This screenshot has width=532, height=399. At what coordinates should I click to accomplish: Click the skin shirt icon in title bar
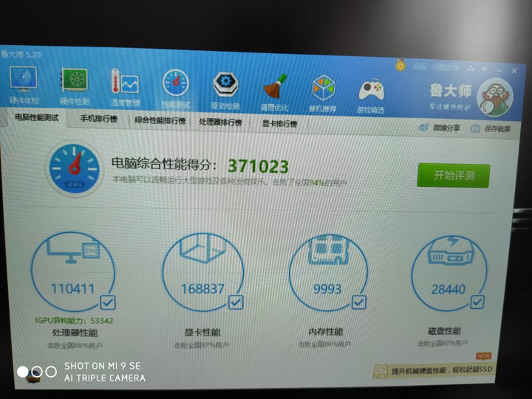coord(471,68)
